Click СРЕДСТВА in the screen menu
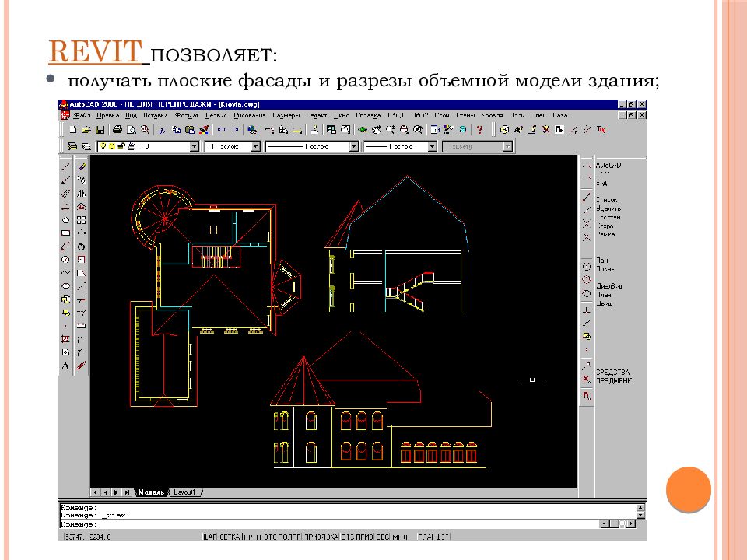 point(613,372)
